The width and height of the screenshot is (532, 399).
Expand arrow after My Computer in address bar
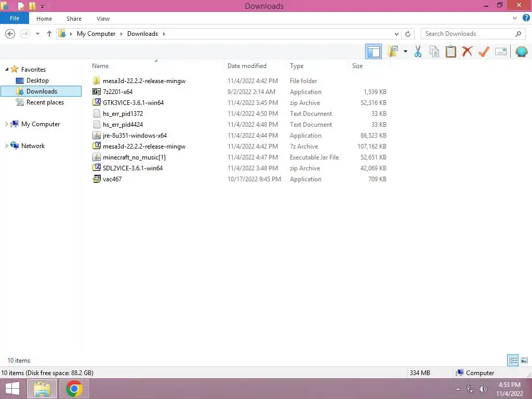pyautogui.click(x=121, y=34)
